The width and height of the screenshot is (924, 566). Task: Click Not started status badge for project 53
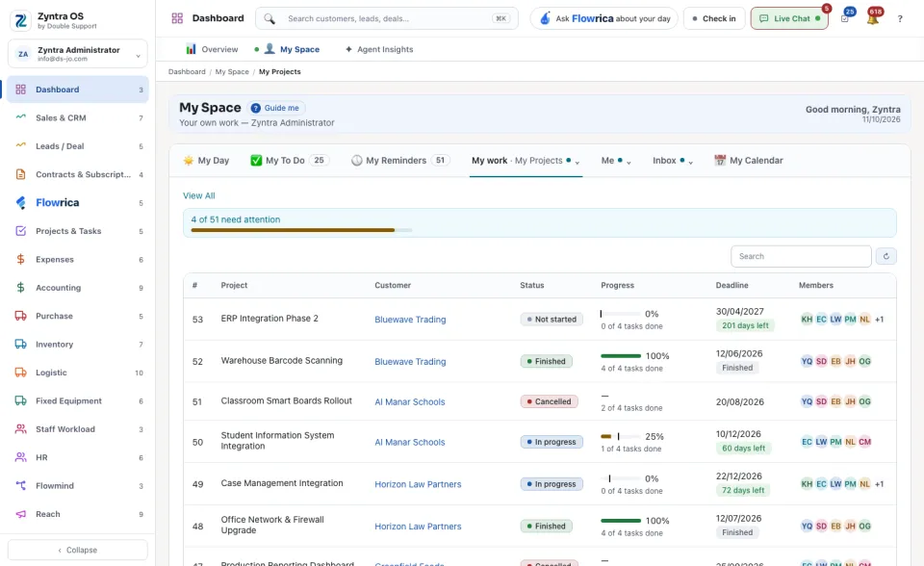point(552,319)
